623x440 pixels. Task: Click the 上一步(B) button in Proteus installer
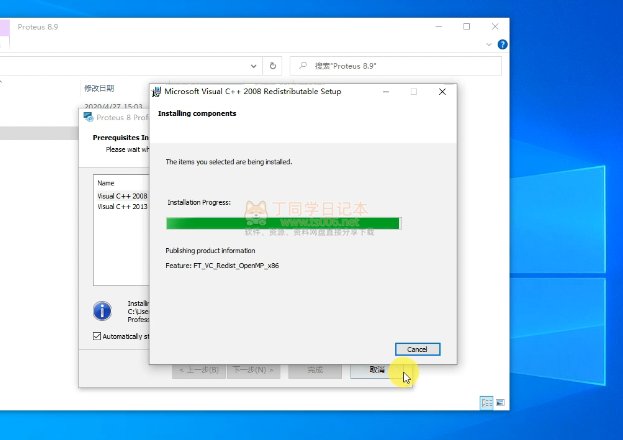(x=199, y=370)
